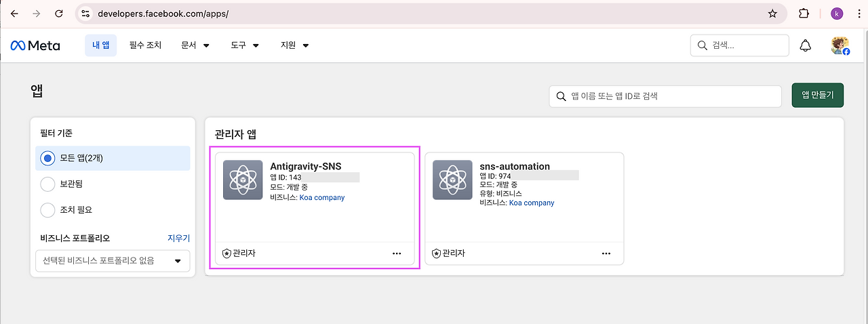The width and height of the screenshot is (868, 324).
Task: Click the admin shield icon on Antigravity-SNS
Action: click(226, 254)
